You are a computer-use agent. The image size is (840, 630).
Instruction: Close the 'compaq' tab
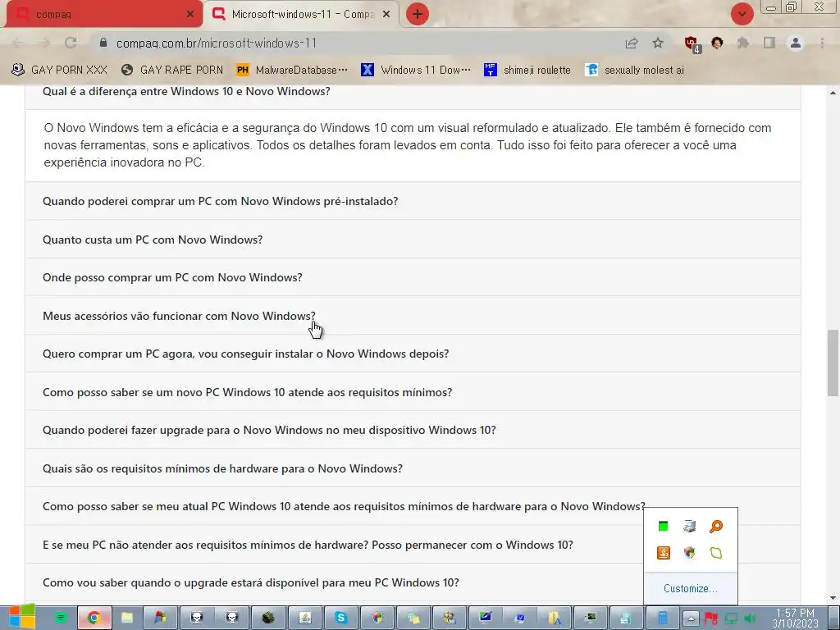(x=190, y=15)
